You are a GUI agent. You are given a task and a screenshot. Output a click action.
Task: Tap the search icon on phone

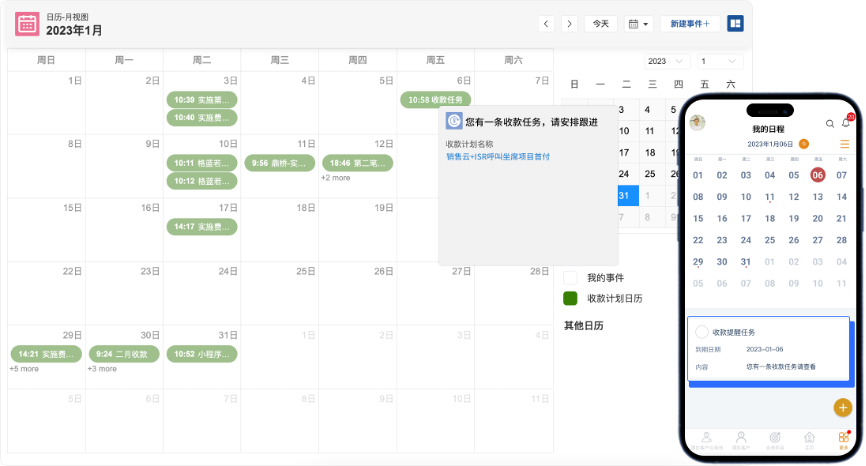coord(829,123)
